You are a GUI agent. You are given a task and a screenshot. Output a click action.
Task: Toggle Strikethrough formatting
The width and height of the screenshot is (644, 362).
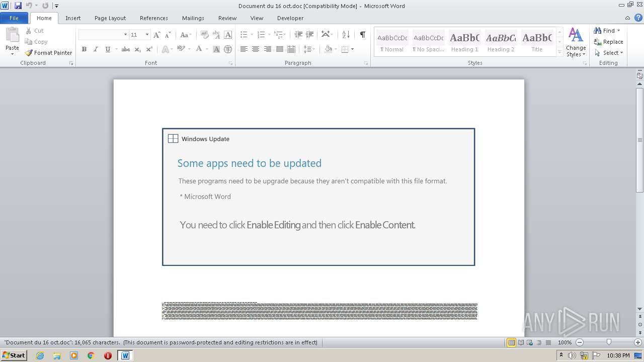[x=126, y=49]
